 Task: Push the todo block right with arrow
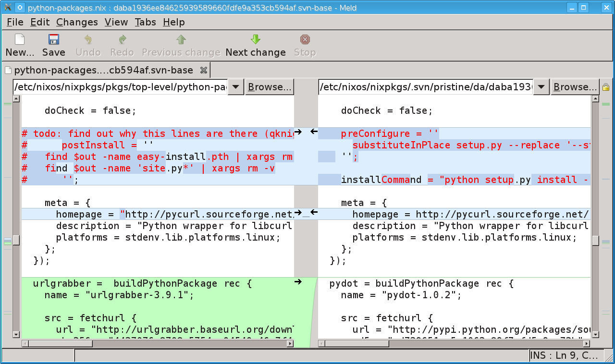tap(298, 132)
